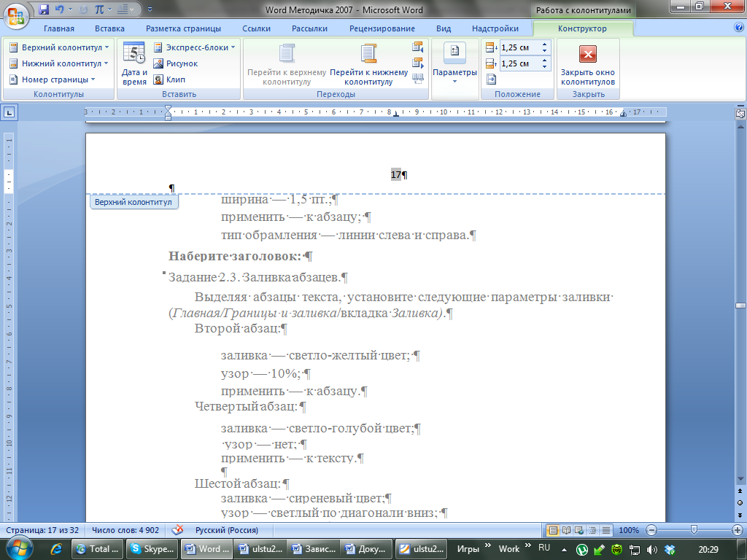Open the Вид tab
The height and width of the screenshot is (560, 747).
tap(444, 28)
